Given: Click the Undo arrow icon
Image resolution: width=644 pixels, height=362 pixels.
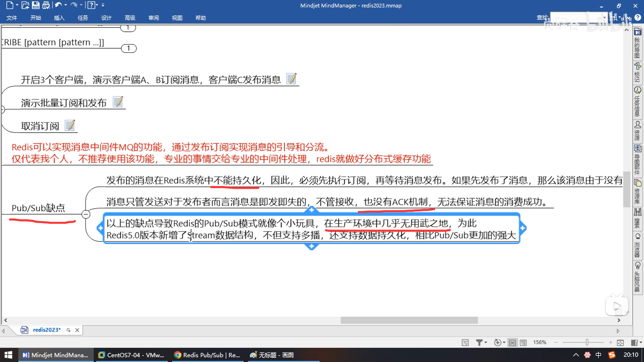Looking at the screenshot, I should [x=58, y=5].
